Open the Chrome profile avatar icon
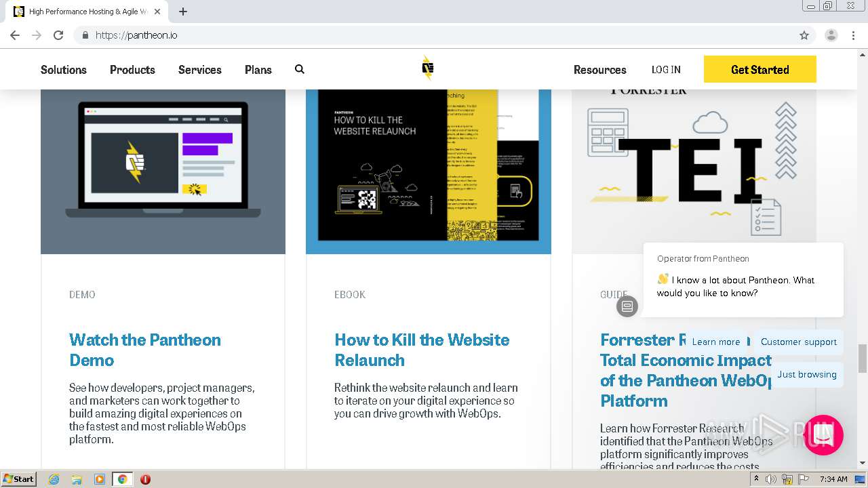Image resolution: width=868 pixels, height=488 pixels. [831, 35]
